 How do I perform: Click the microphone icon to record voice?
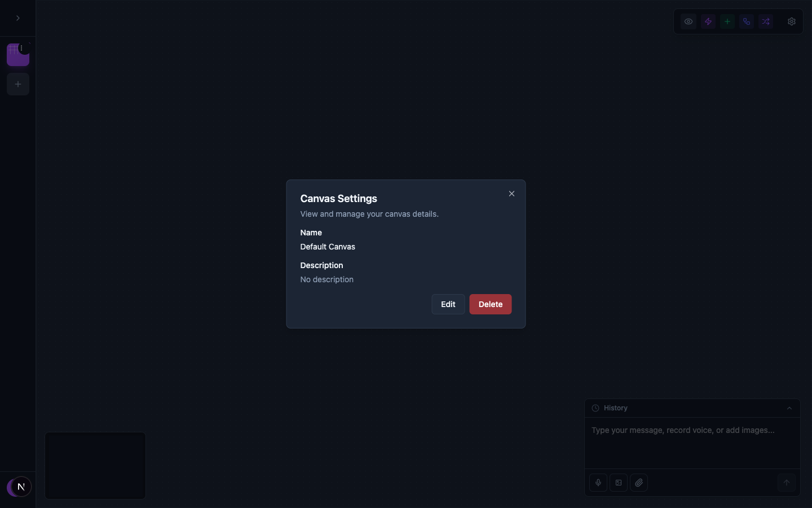tap(598, 483)
